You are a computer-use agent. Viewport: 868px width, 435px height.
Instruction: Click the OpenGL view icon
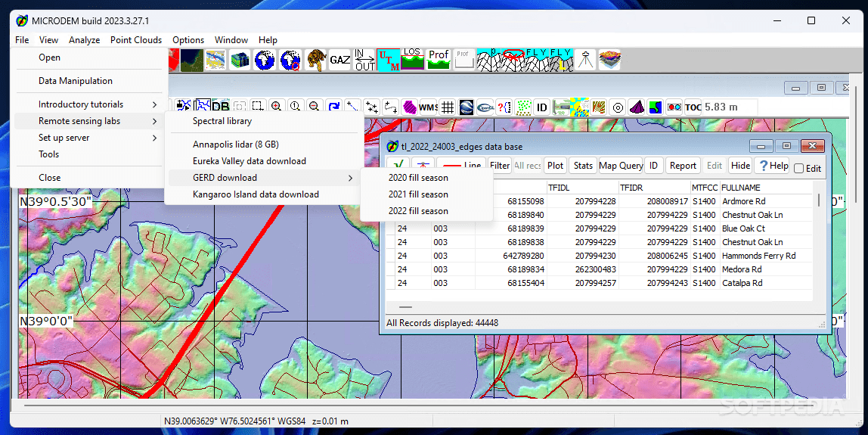(x=485, y=107)
